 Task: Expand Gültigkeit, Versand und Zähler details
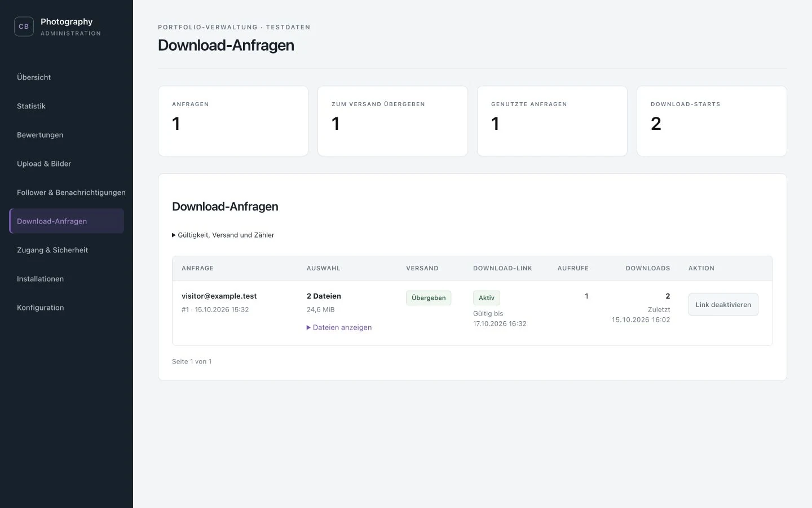(223, 235)
